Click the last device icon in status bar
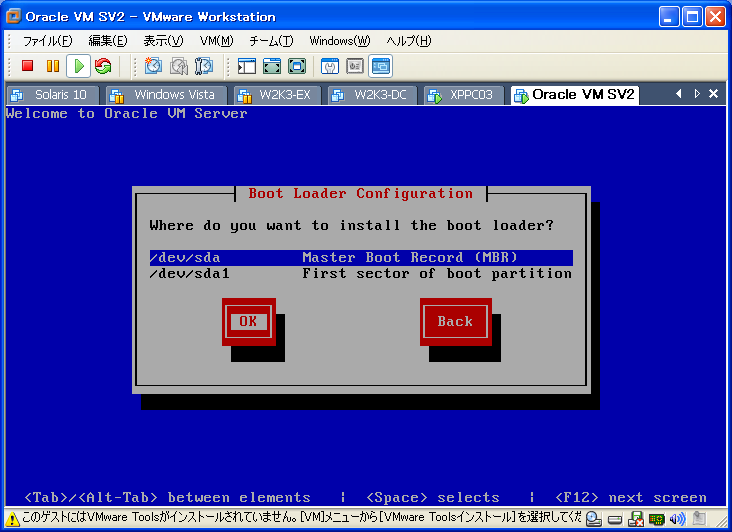Viewport: 732px width, 532px height. [x=699, y=518]
